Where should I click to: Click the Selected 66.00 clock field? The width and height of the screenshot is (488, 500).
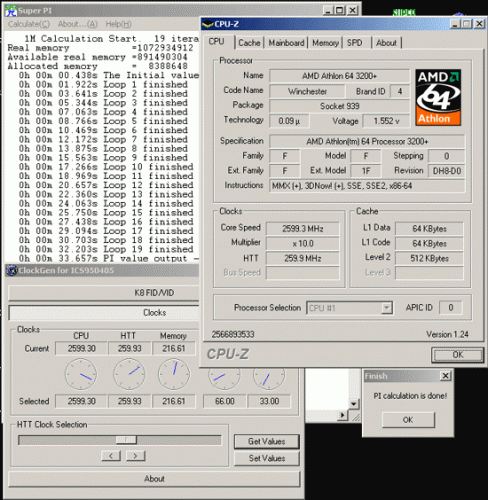(x=225, y=401)
